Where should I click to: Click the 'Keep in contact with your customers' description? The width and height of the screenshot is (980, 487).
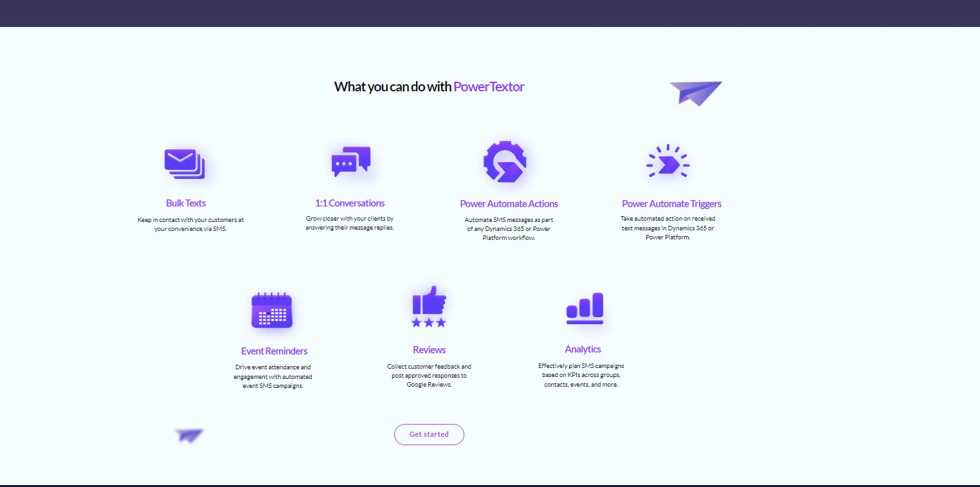(x=190, y=224)
